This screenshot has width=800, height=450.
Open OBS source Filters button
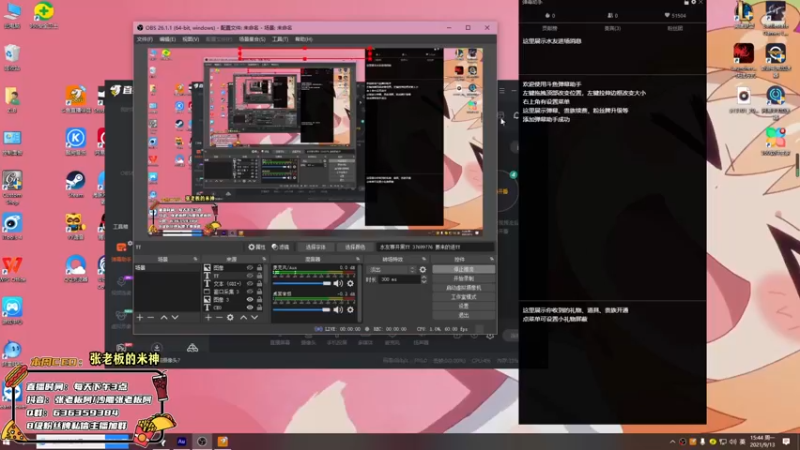(x=281, y=247)
